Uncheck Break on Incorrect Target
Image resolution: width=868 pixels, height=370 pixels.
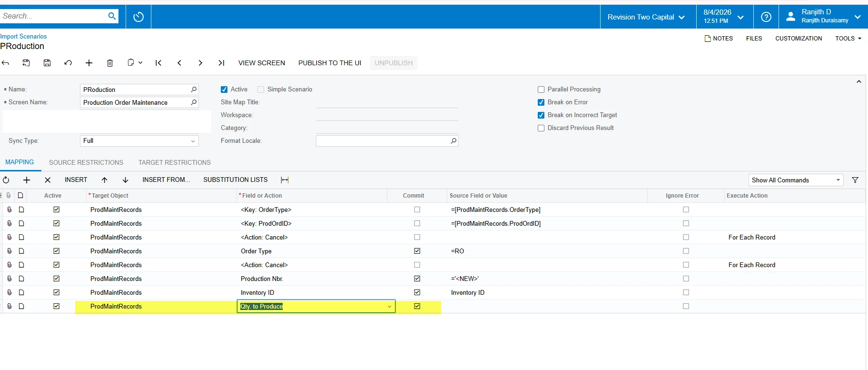tap(541, 115)
